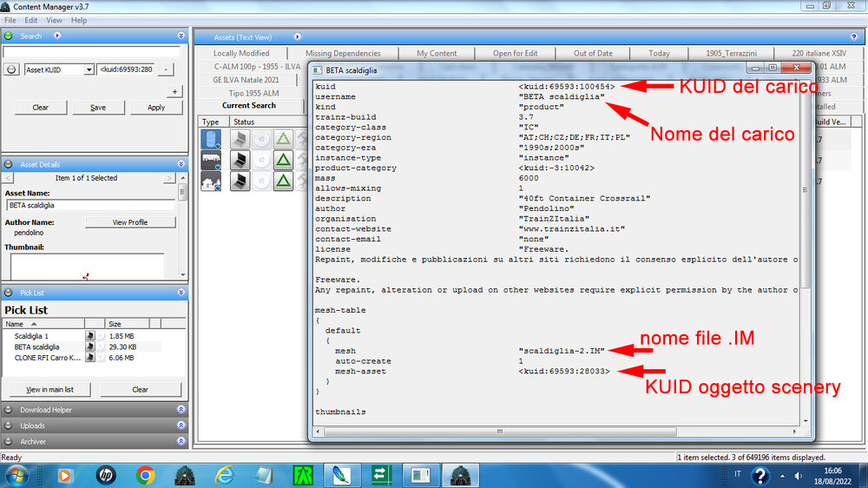Click the Pick List Clear button
Screen dimensions: 868x488
140,389
